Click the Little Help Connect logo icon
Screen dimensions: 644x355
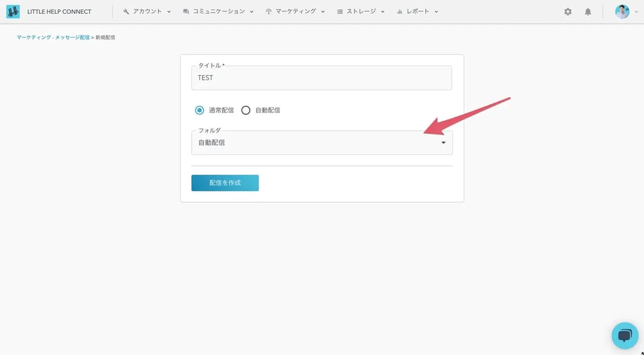pos(13,11)
